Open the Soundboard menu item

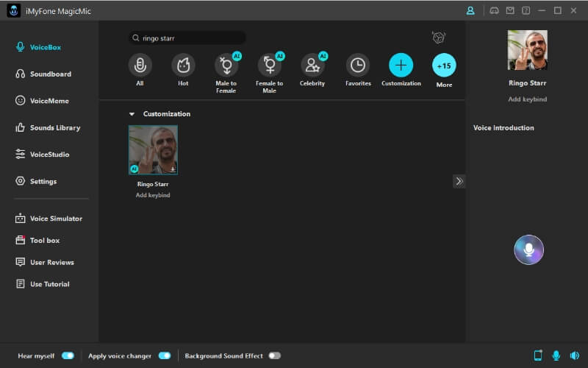pyautogui.click(x=43, y=74)
